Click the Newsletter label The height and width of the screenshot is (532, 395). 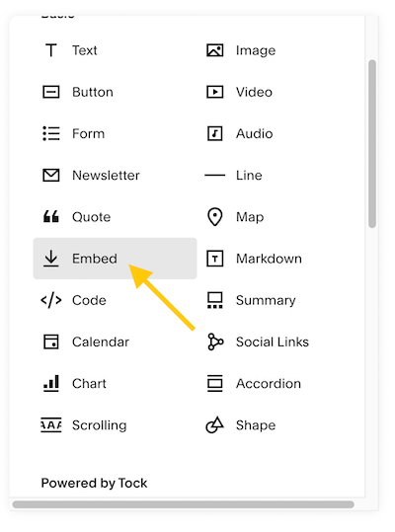pos(106,175)
